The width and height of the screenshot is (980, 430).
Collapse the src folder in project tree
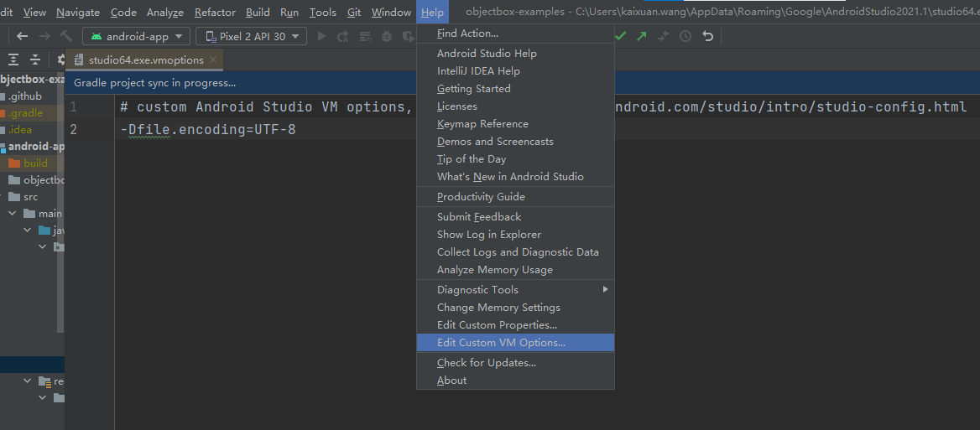[3, 197]
